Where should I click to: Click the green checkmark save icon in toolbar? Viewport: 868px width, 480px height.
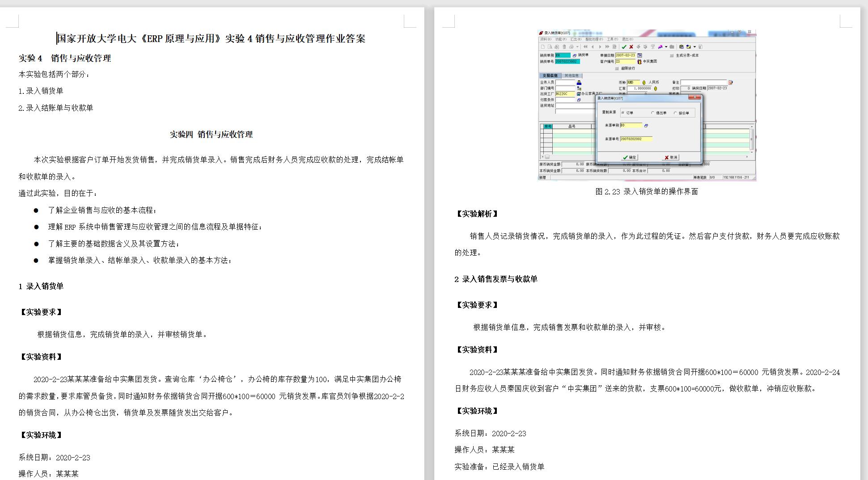(x=624, y=46)
